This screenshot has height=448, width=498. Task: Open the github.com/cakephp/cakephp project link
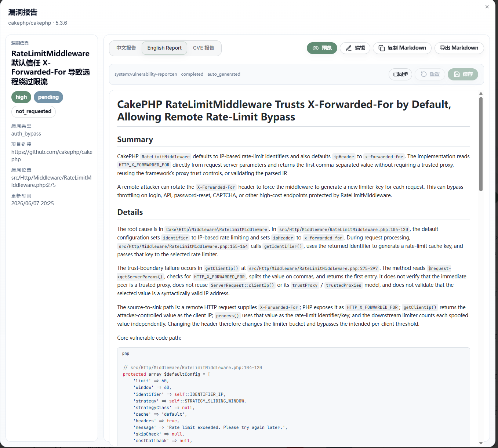tap(52, 156)
